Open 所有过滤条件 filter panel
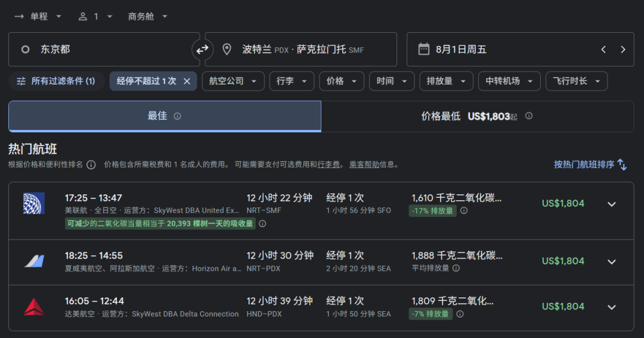Viewport: 644px width, 338px height. pyautogui.click(x=55, y=81)
